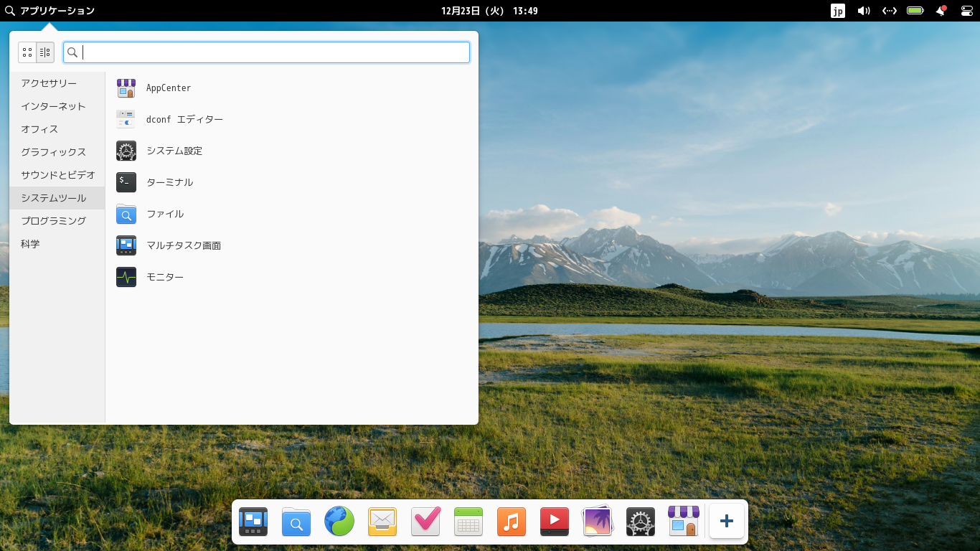Open the Music app in the dock

(x=511, y=522)
